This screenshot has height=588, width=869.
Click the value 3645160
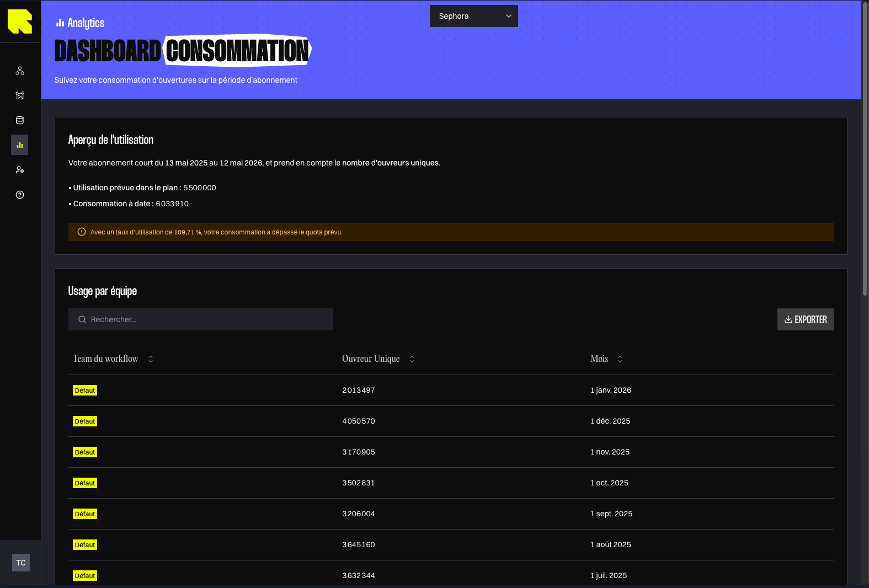tap(359, 545)
